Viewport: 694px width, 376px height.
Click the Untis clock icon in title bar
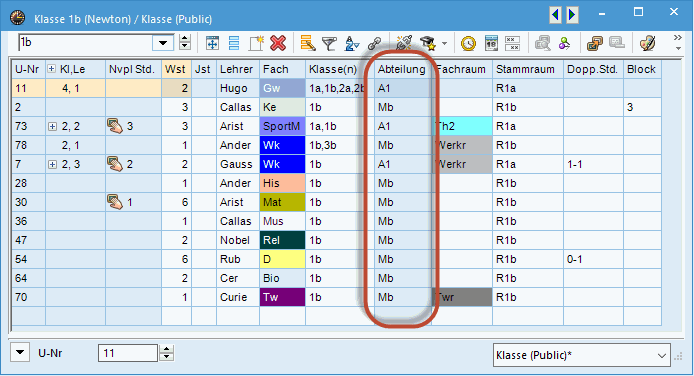tap(18, 18)
